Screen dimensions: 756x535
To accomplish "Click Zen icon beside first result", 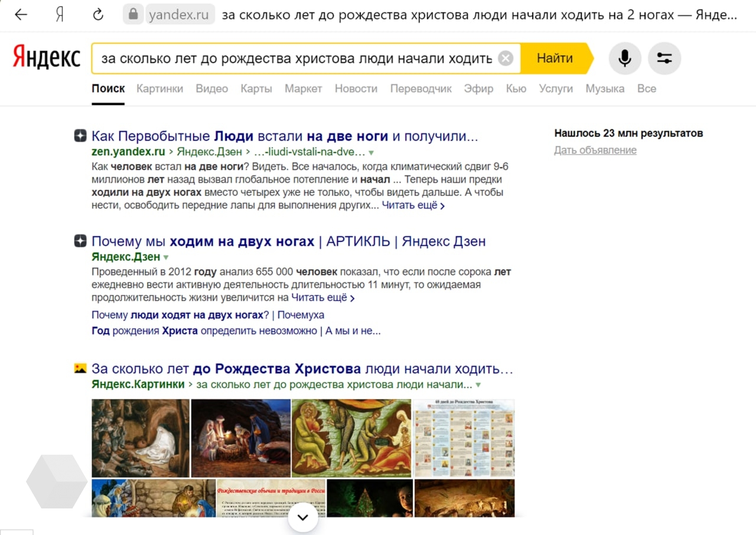I will pos(80,136).
